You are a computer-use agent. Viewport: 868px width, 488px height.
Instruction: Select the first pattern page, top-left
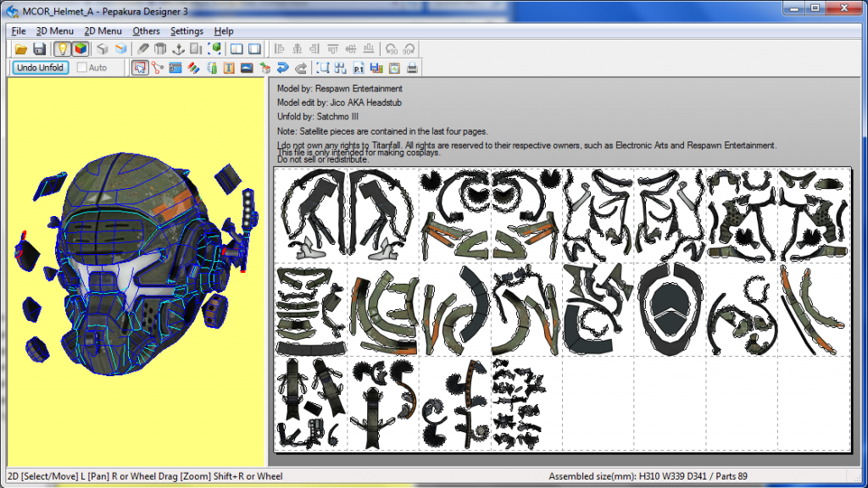(x=310, y=216)
